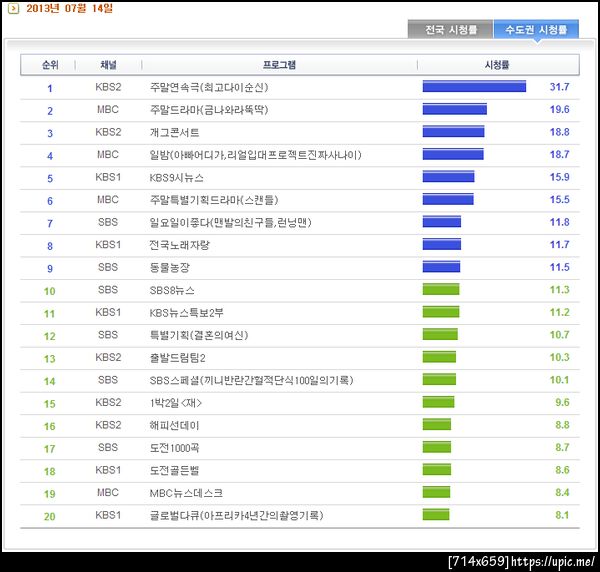The height and width of the screenshot is (572, 600).
Task: Switch to the 전국 시청률 tab
Action: click(x=450, y=29)
